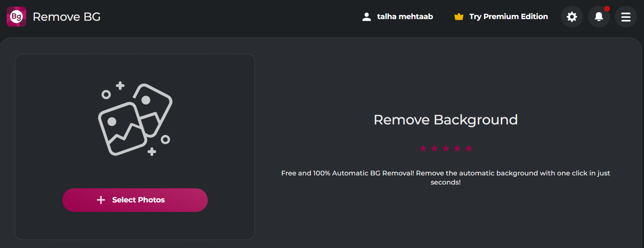Image resolution: width=644 pixels, height=248 pixels.
Task: Click the first rating star
Action: (423, 148)
